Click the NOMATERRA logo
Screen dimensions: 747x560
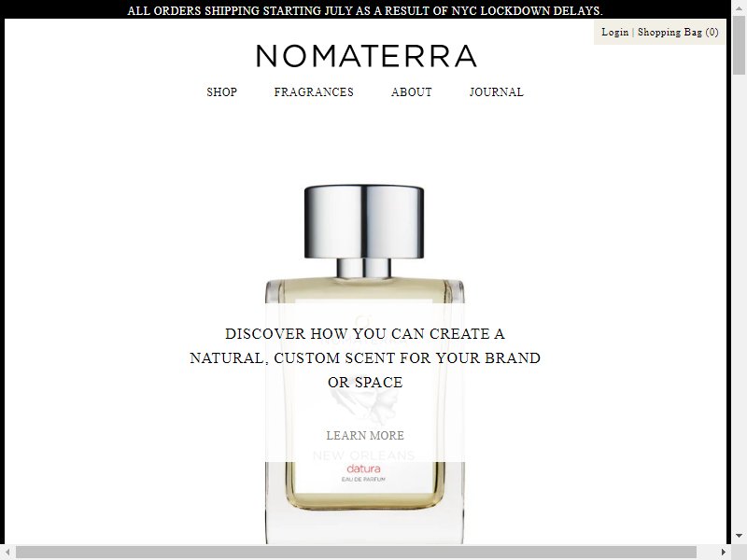click(366, 56)
